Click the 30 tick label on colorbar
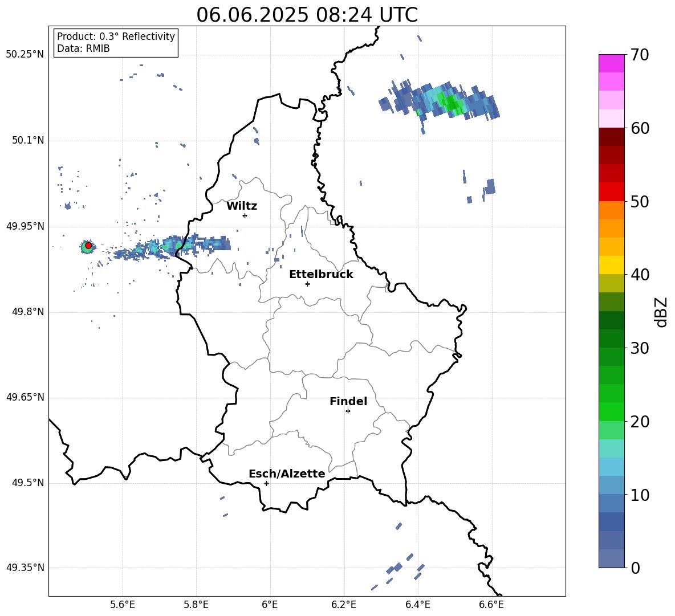 click(x=639, y=348)
